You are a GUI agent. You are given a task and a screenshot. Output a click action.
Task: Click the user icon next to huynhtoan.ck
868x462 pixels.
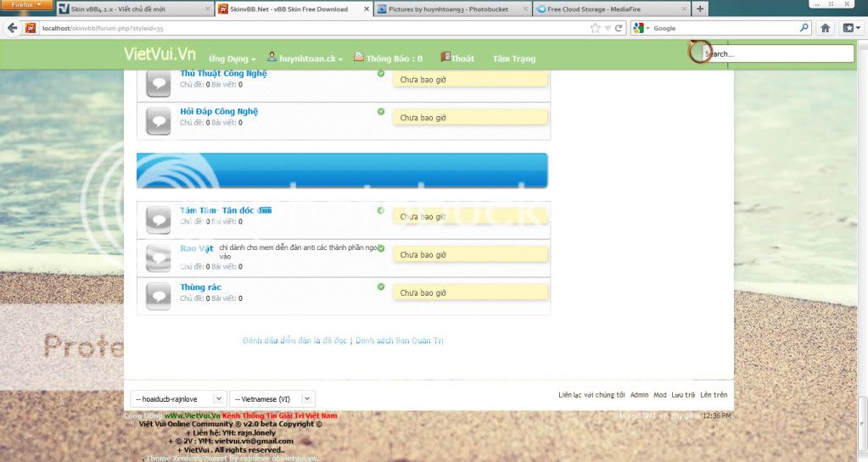click(272, 57)
